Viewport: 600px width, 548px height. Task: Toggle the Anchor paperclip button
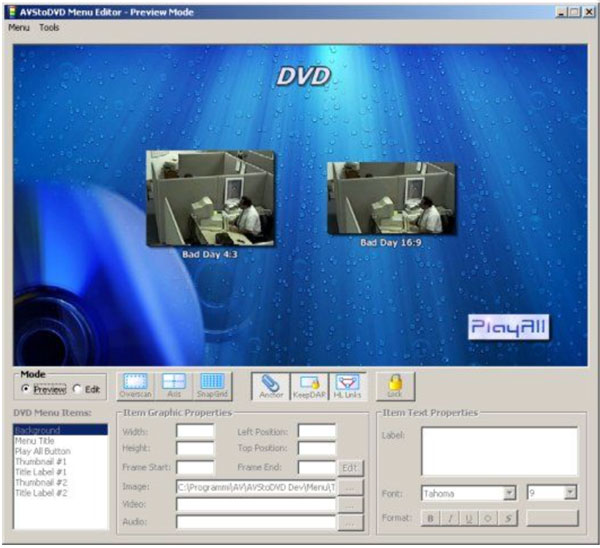click(271, 387)
